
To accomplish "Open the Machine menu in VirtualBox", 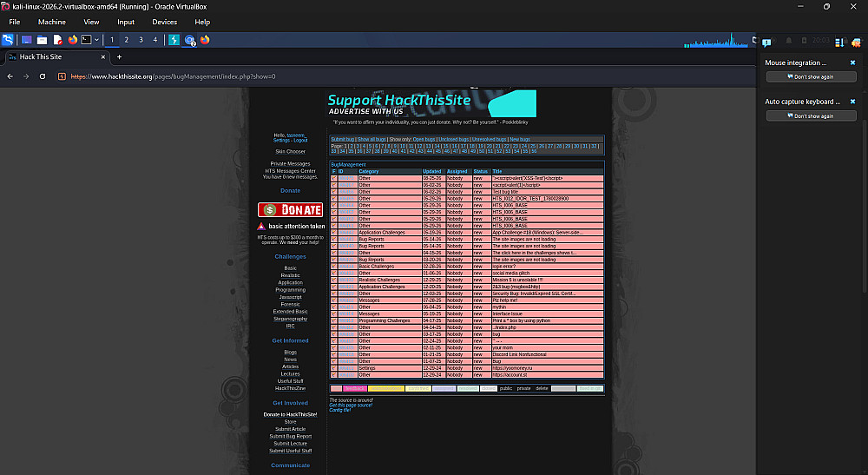I will (x=52, y=23).
